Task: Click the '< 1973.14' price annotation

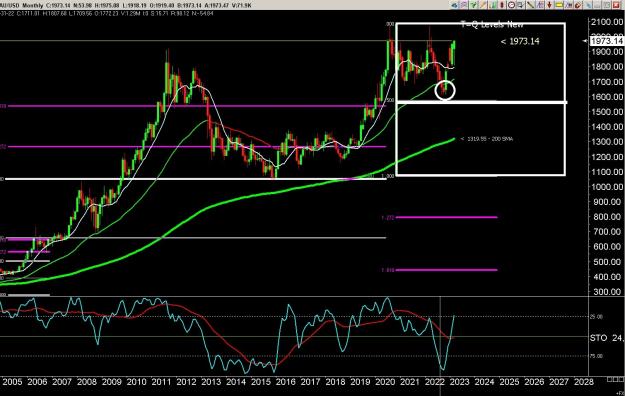Action: pos(520,41)
